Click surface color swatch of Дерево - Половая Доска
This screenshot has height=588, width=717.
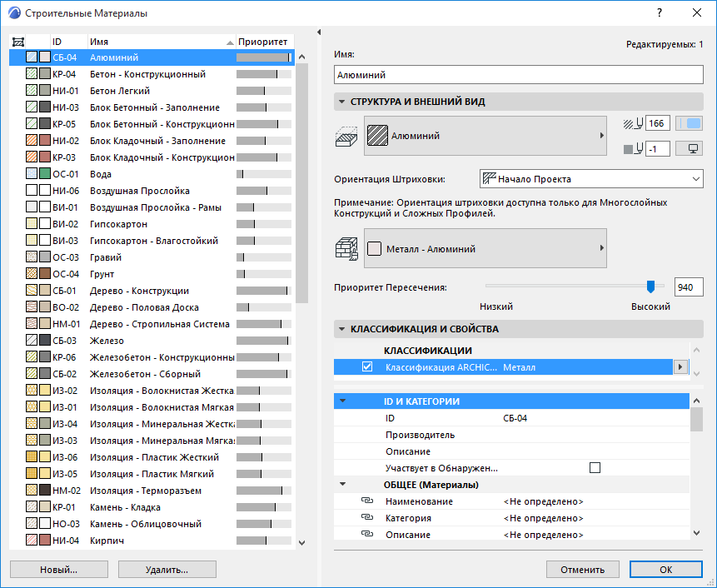[45, 306]
